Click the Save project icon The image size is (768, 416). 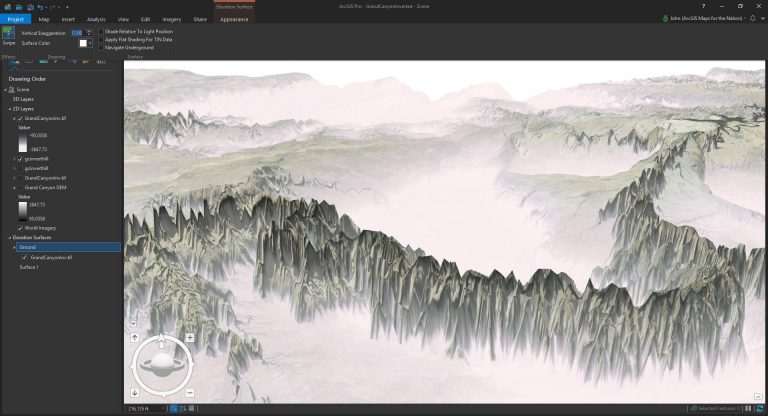(x=19, y=7)
